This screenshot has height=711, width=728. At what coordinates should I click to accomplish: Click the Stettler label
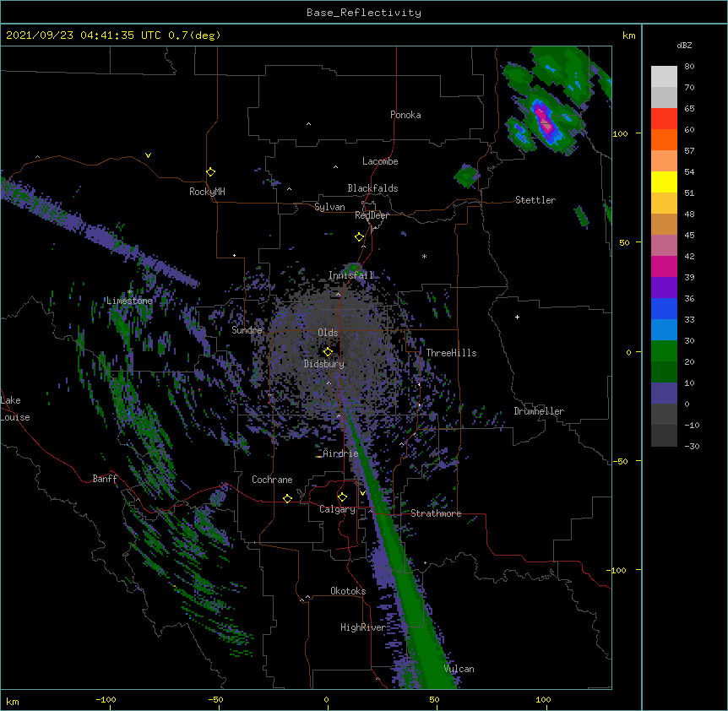pyautogui.click(x=535, y=200)
